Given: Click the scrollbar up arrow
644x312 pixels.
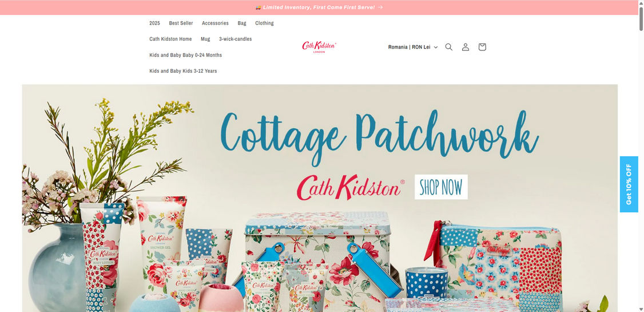Looking at the screenshot, I should point(641,3).
